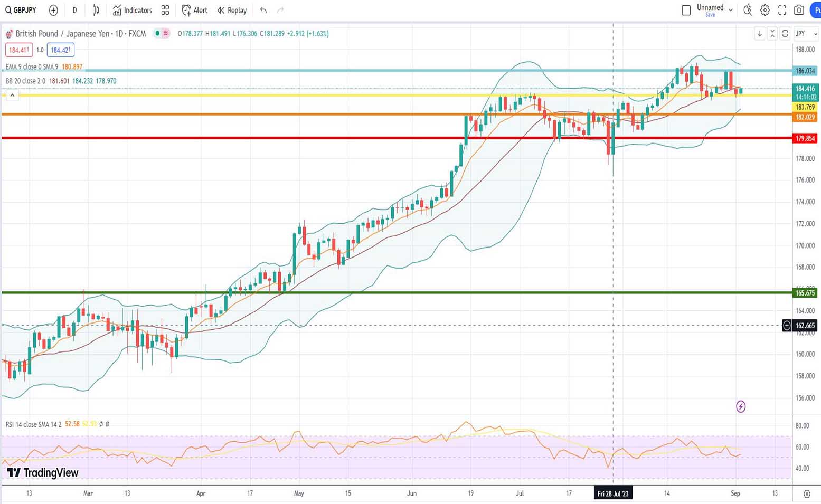Expand the Unnamed layout dropdown arrow
The image size is (821, 504).
click(x=731, y=10)
